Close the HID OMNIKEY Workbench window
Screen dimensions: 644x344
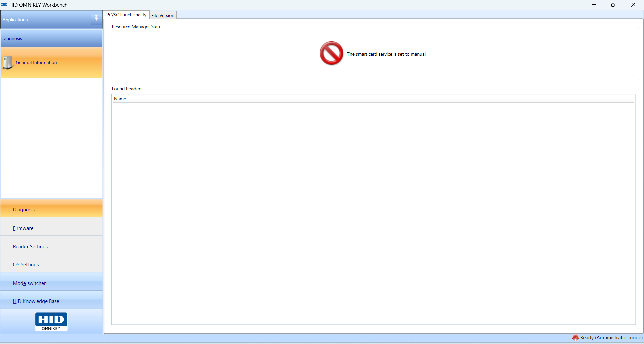pyautogui.click(x=633, y=5)
